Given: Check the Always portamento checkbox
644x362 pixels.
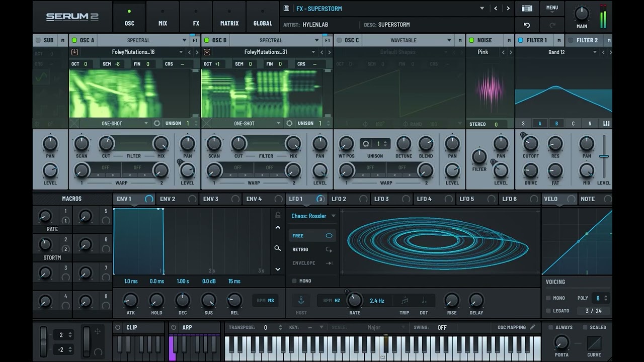Looking at the screenshot, I should (550, 327).
